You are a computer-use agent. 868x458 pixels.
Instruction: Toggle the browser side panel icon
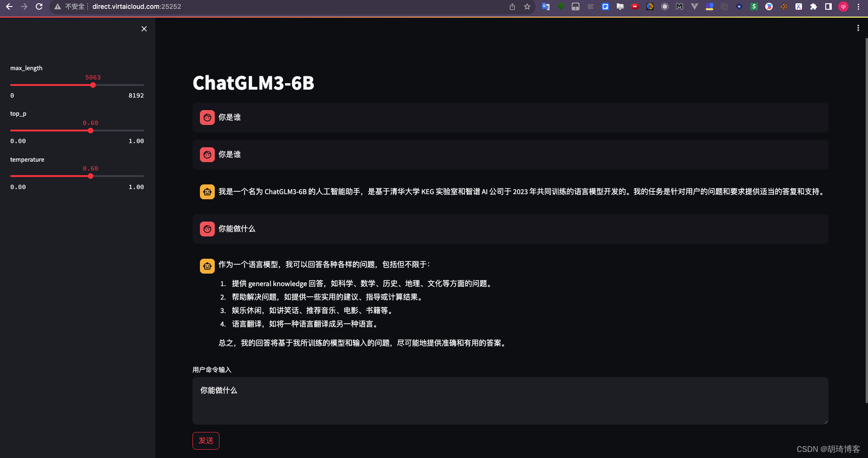pos(828,7)
